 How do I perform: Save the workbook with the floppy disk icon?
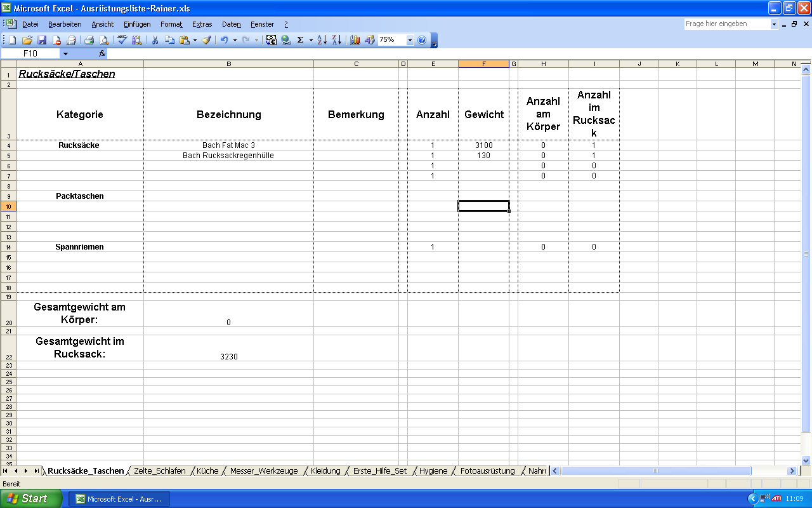point(42,40)
